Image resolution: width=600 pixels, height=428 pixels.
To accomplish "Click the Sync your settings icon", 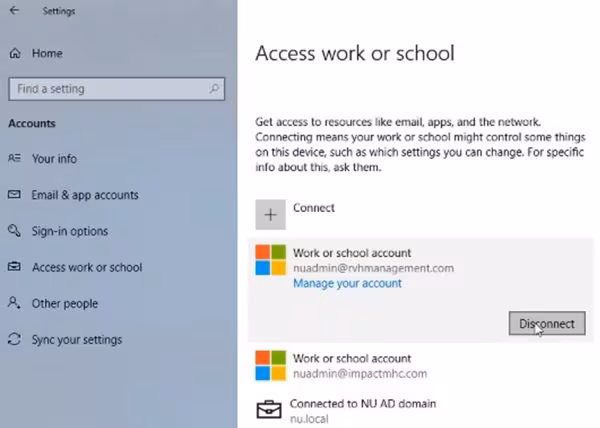I will (x=15, y=339).
